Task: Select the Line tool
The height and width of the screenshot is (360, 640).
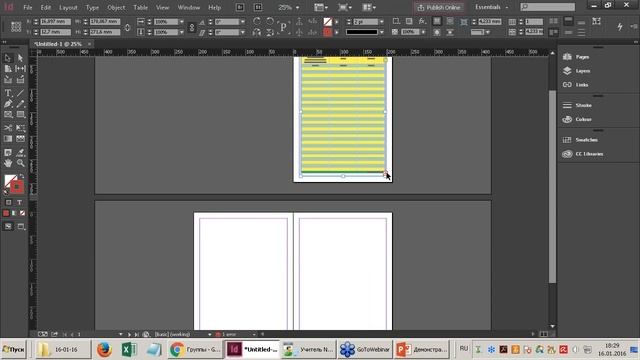Action: point(20,93)
